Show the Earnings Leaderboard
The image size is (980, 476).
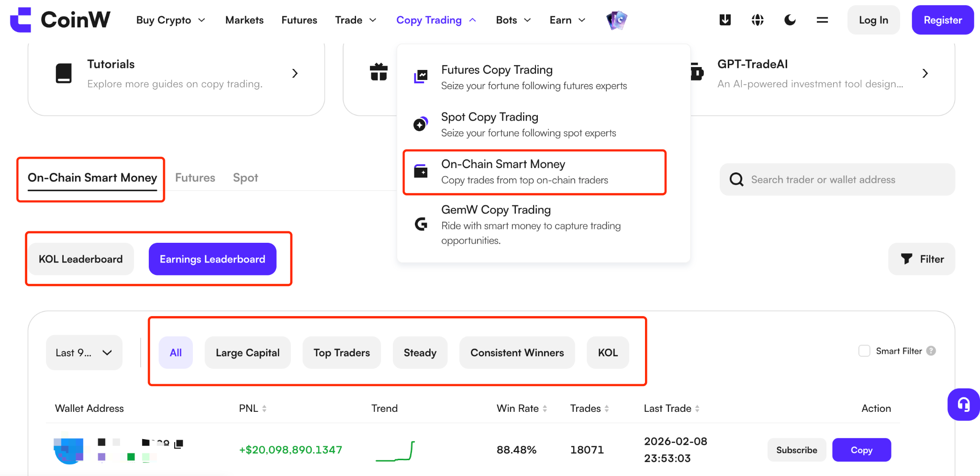click(212, 259)
